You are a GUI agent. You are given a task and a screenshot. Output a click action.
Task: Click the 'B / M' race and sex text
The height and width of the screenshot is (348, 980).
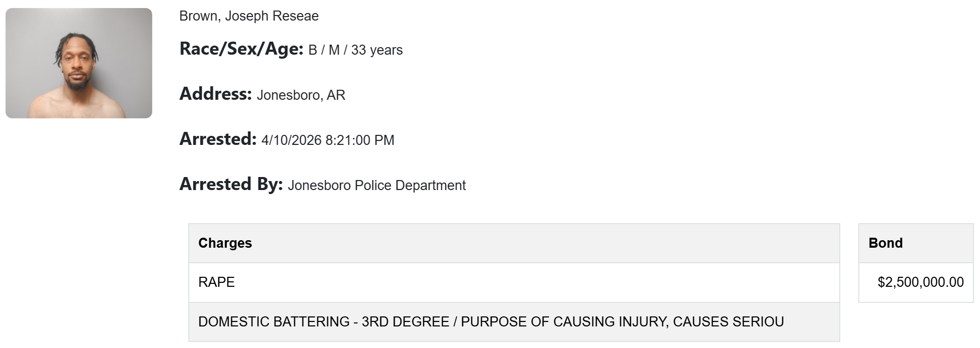pyautogui.click(x=324, y=50)
